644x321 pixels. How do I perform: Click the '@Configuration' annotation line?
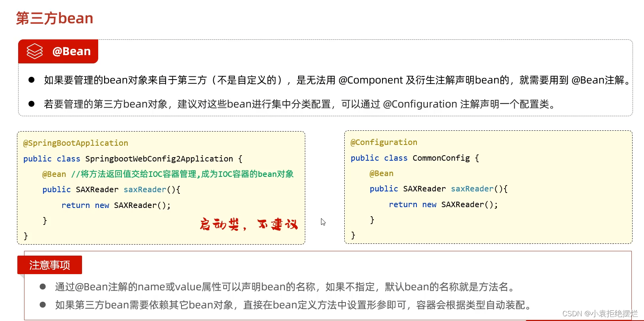[x=384, y=142]
